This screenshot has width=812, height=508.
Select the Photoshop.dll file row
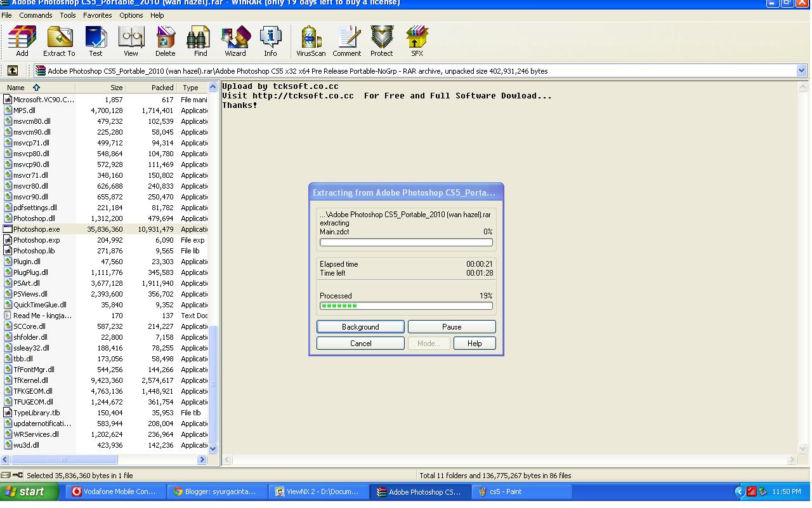point(105,218)
